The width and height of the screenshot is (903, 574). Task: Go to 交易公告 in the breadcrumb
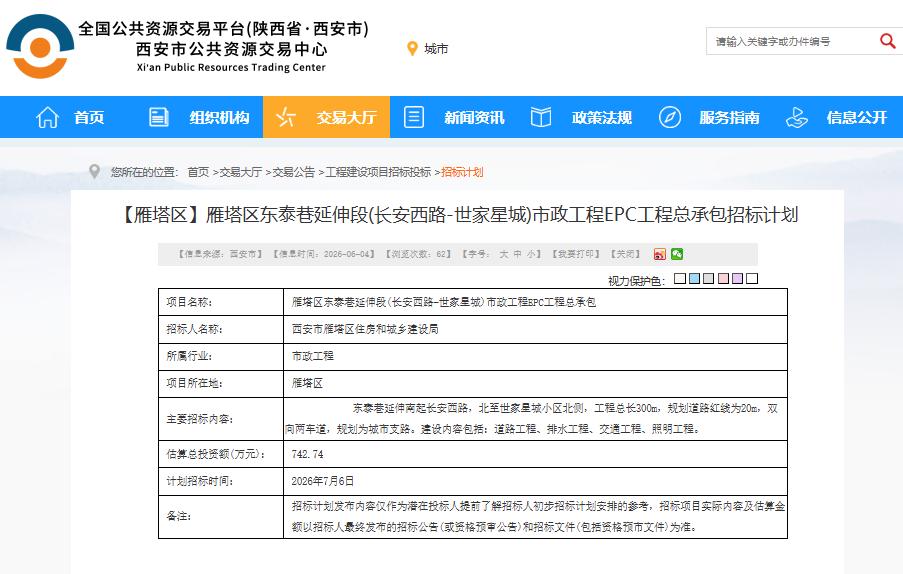(294, 172)
